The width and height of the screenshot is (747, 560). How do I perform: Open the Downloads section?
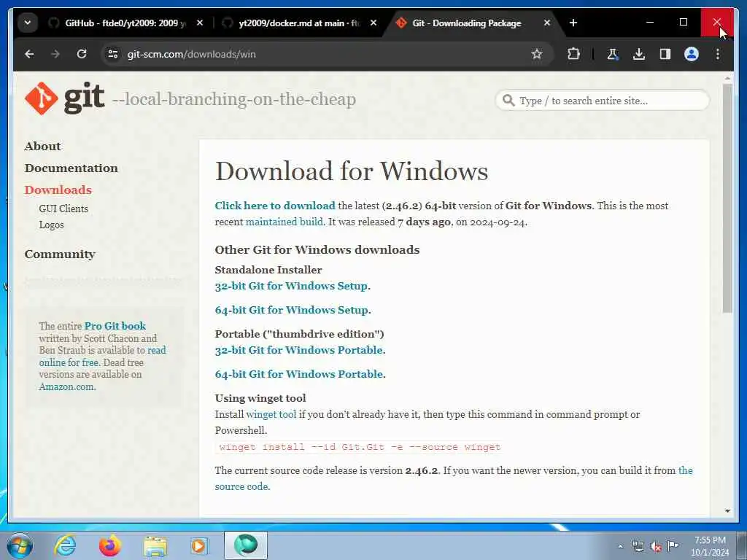(58, 190)
